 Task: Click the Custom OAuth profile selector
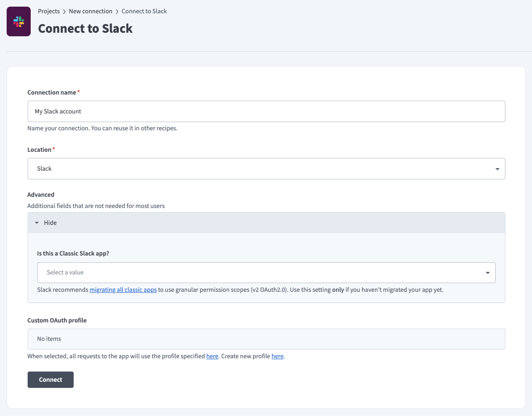coord(266,338)
